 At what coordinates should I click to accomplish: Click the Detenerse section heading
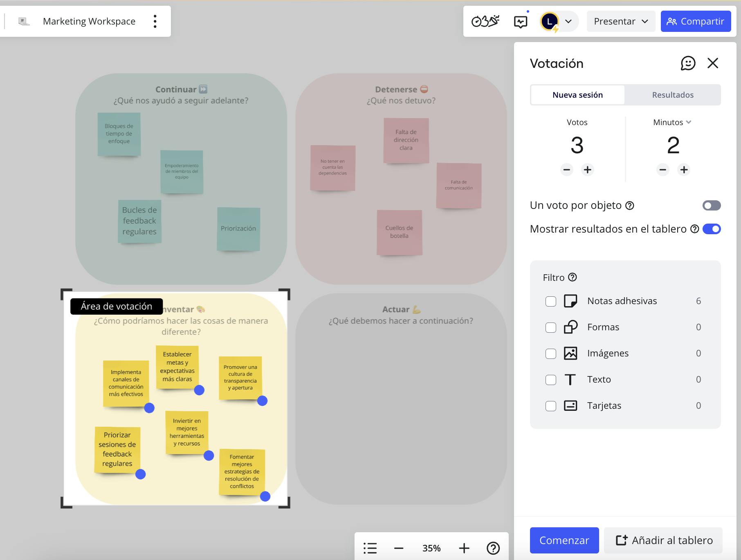(x=401, y=89)
